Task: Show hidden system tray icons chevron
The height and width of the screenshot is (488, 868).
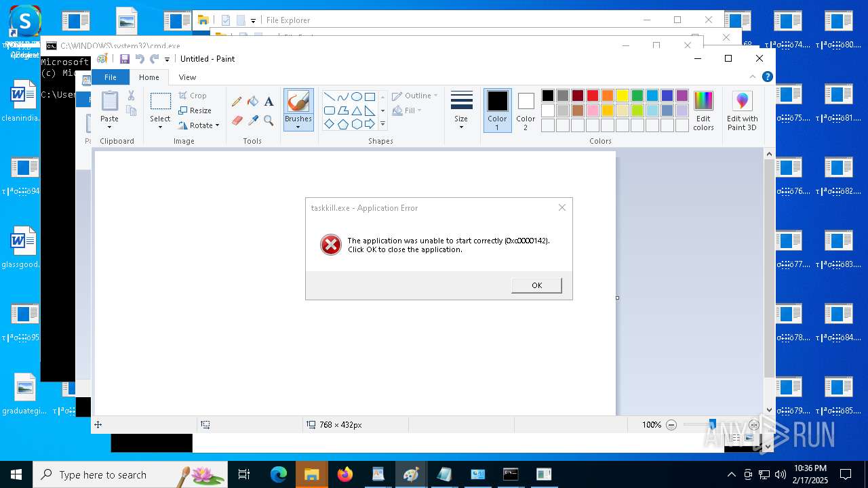Action: 731,474
